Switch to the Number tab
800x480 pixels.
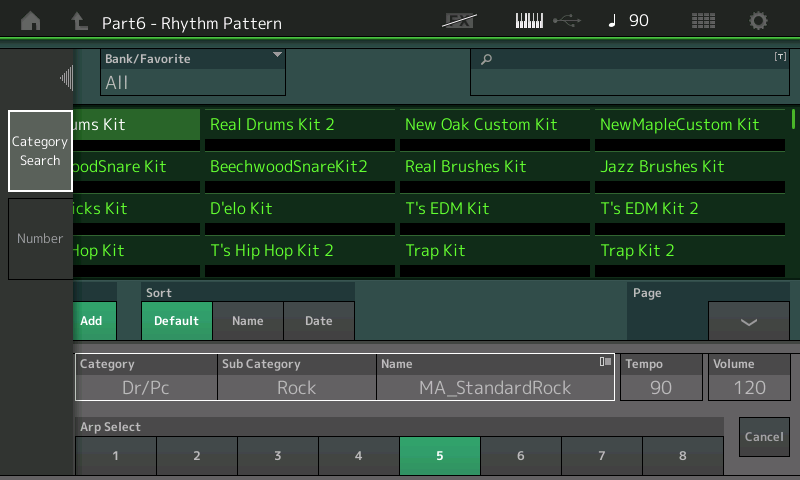pos(40,239)
